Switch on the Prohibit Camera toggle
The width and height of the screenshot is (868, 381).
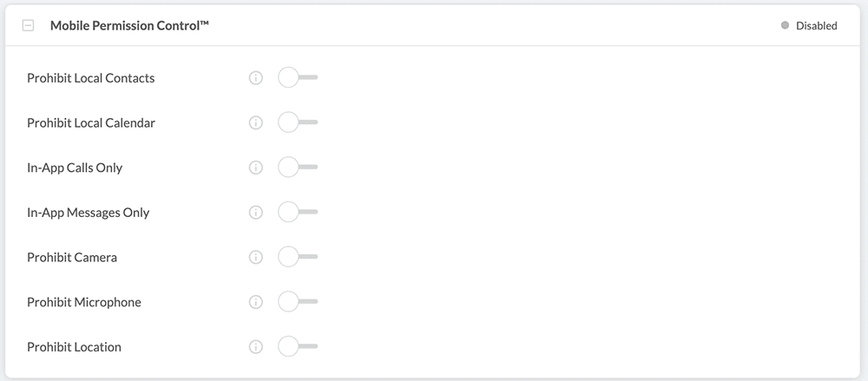point(298,257)
